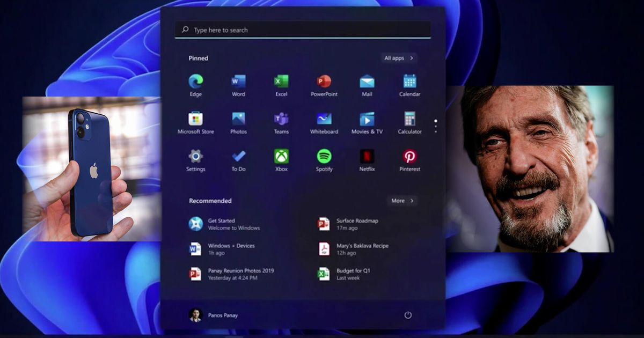Open the Excel pinned app
644x338 pixels.
pyautogui.click(x=281, y=82)
